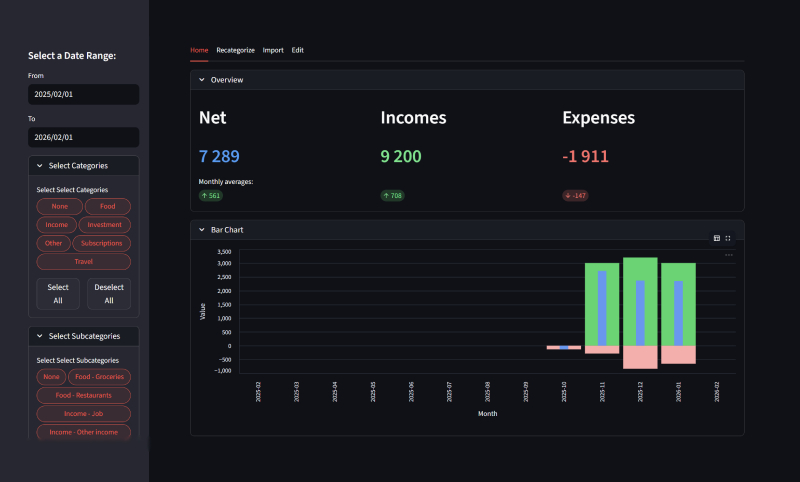
Task: Click the Incomes value 9 200
Action: (x=401, y=156)
